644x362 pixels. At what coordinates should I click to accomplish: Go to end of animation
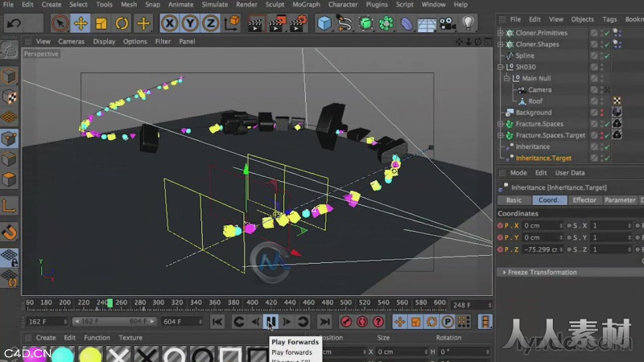[325, 323]
